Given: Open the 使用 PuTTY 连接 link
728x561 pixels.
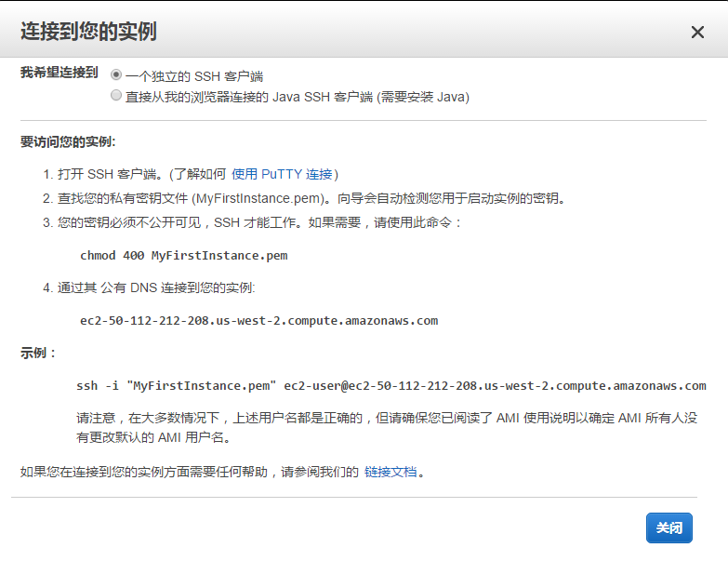Looking at the screenshot, I should (x=282, y=174).
